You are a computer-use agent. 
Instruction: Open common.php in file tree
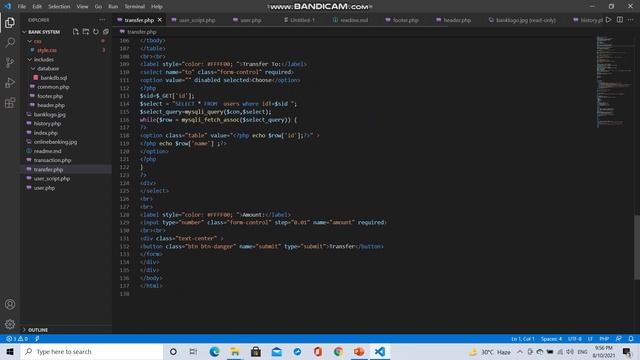pos(53,87)
